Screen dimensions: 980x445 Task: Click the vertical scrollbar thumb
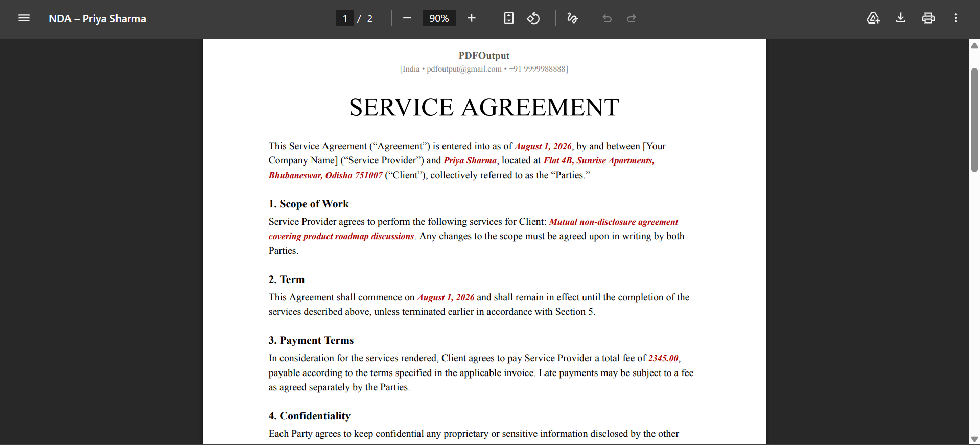point(974,120)
